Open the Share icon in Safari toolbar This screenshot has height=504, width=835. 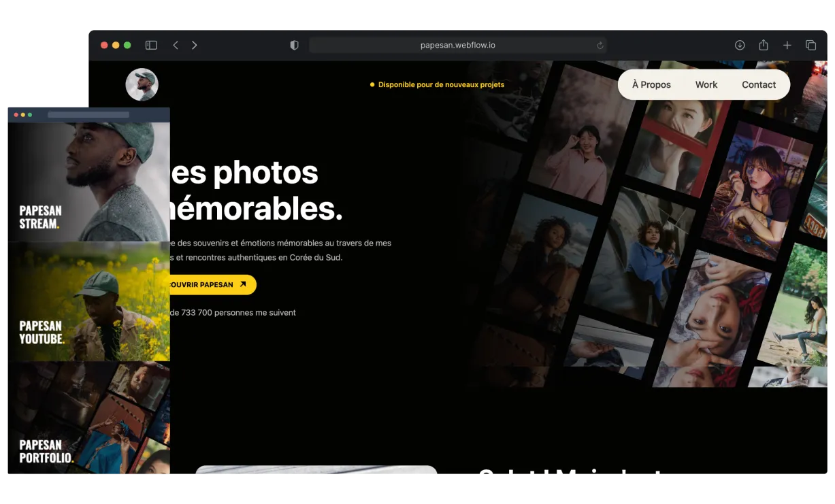[x=764, y=45]
